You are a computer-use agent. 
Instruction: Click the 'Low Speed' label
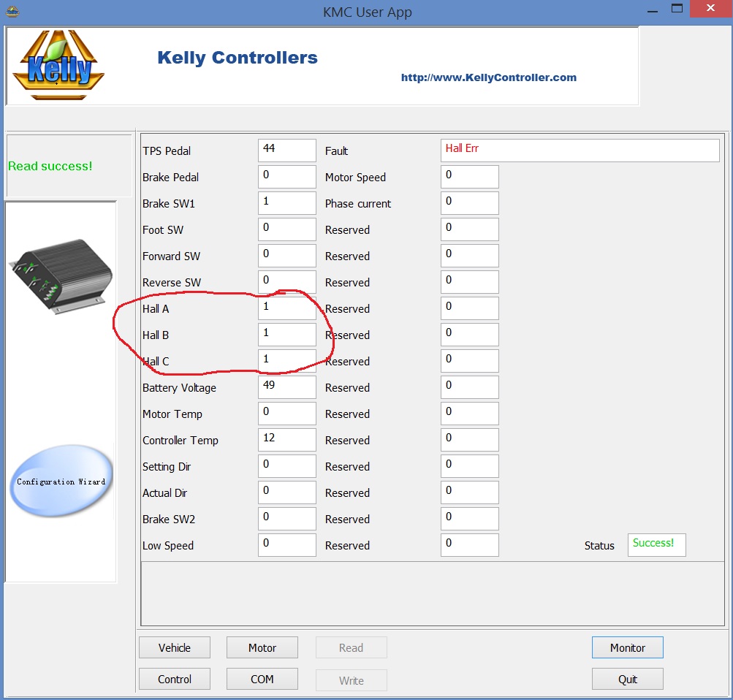pos(168,546)
